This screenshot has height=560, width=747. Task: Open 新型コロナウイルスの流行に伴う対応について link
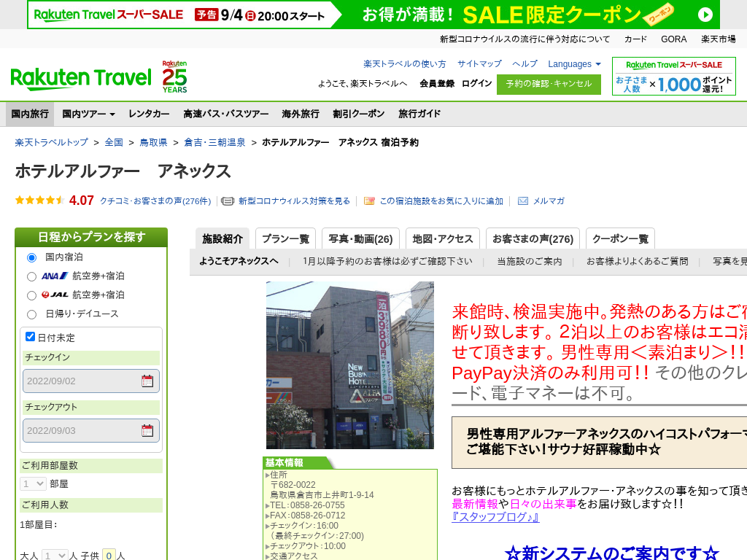[525, 39]
